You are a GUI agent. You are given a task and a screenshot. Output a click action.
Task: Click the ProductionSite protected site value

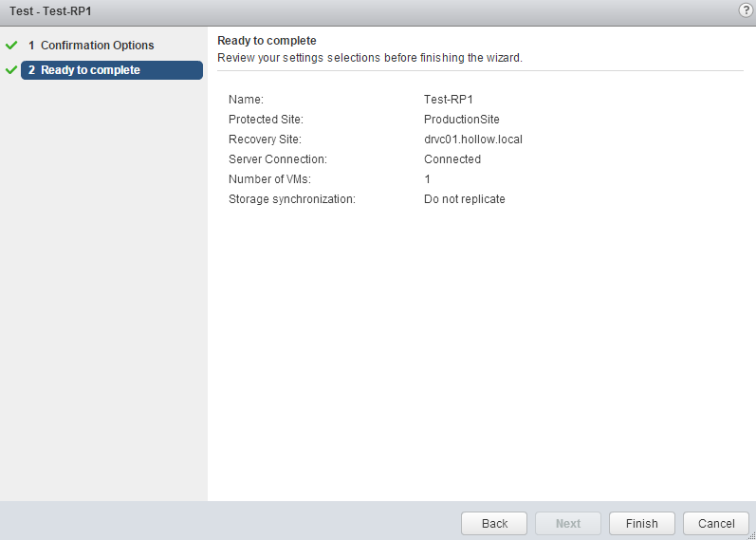click(461, 120)
